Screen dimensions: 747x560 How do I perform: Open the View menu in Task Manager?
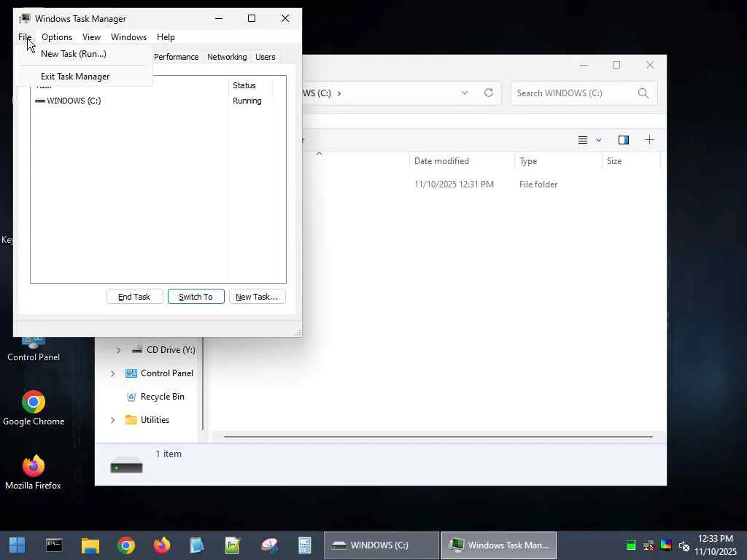click(x=91, y=37)
